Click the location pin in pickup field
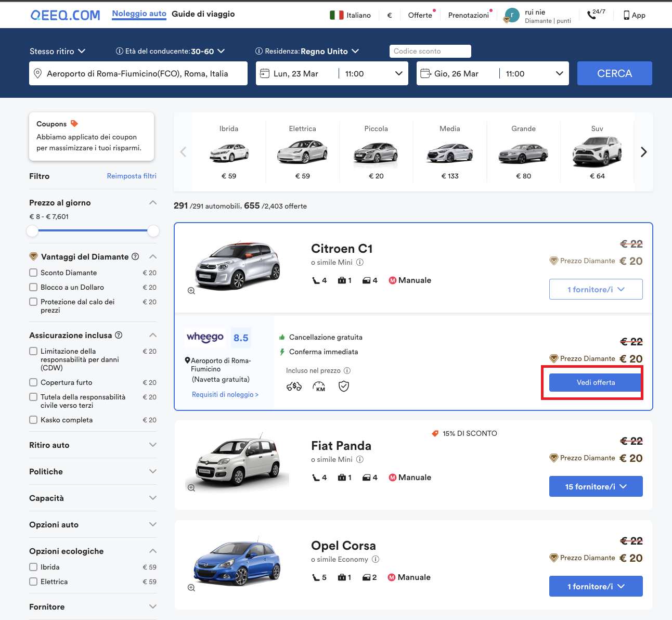672x620 pixels. 37,73
